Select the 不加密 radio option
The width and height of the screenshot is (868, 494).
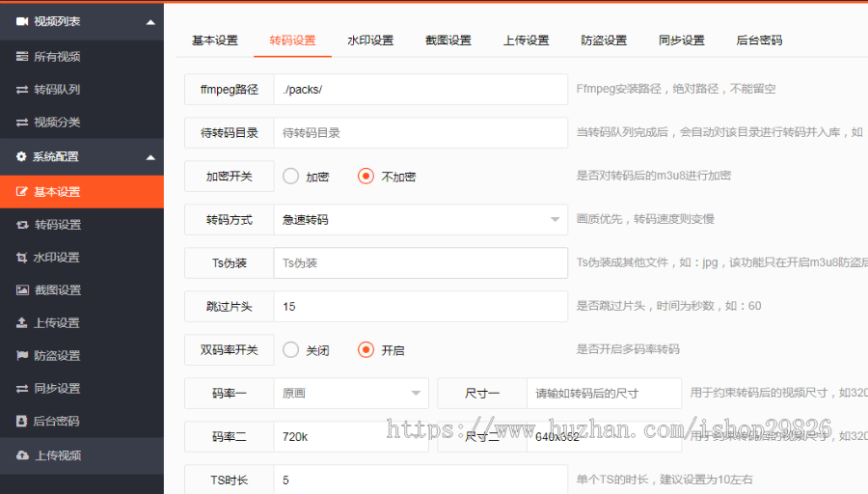[366, 177]
